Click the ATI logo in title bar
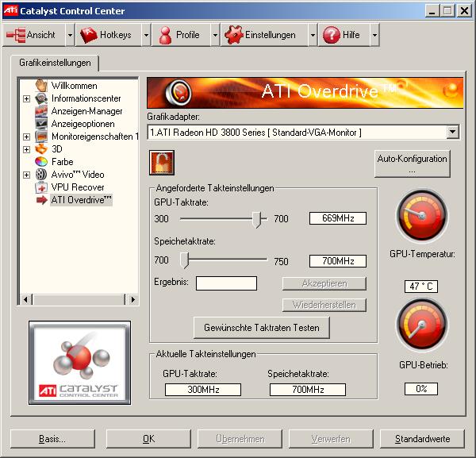 click(x=10, y=10)
